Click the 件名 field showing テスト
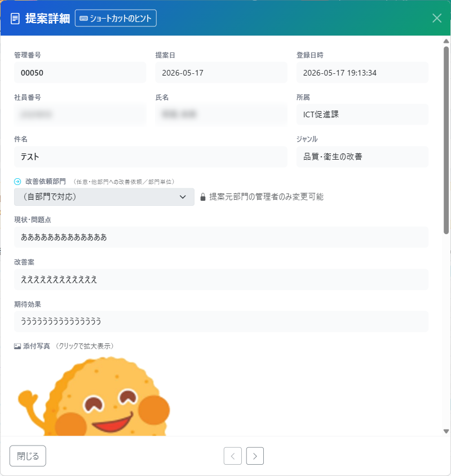This screenshot has width=451, height=476. [151, 157]
